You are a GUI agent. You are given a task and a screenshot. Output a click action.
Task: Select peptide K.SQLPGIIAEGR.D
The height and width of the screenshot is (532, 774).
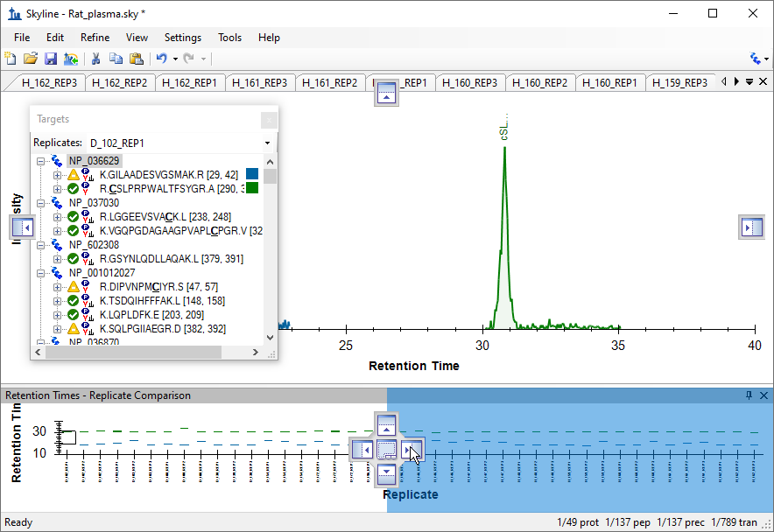click(x=162, y=329)
